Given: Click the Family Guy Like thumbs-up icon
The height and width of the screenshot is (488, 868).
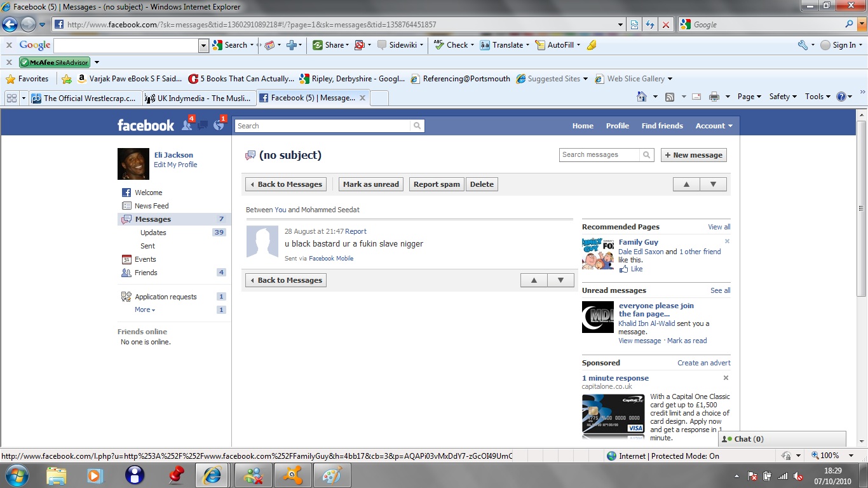Looking at the screenshot, I should tap(624, 269).
